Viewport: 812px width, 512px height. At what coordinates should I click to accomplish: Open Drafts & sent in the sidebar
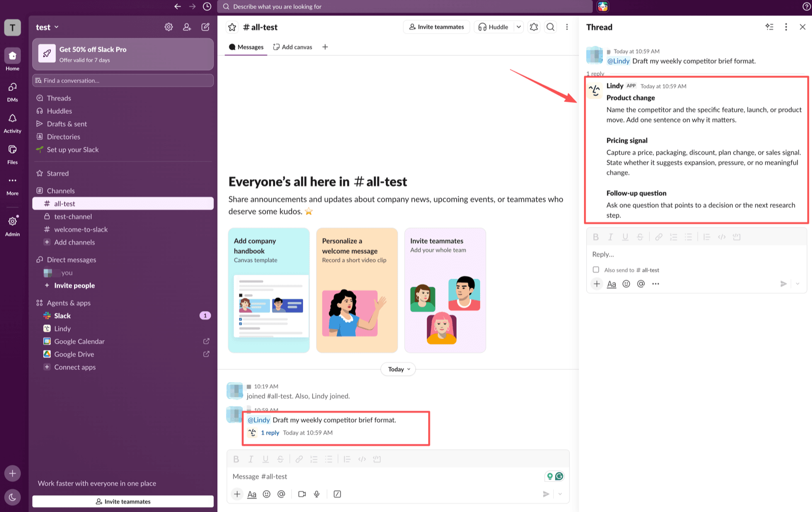(123, 124)
